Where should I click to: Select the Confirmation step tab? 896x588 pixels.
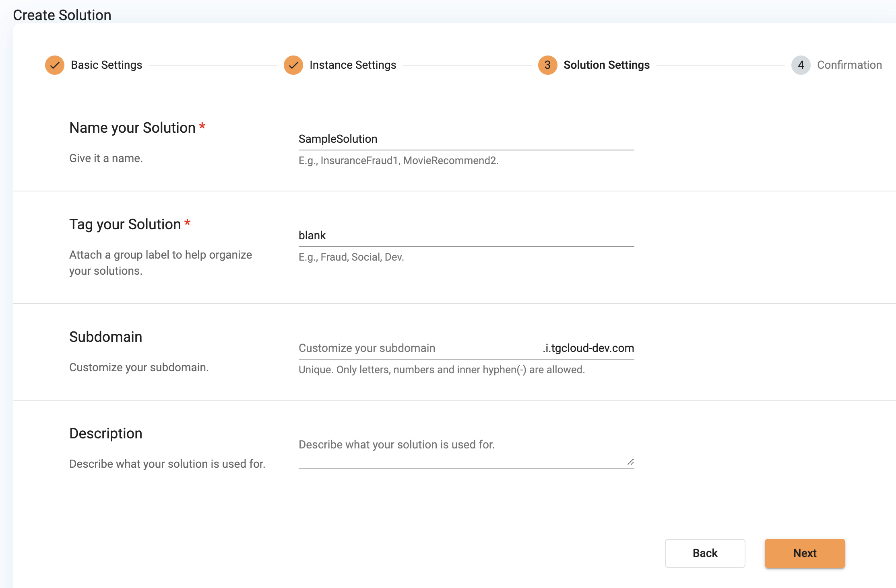point(801,64)
